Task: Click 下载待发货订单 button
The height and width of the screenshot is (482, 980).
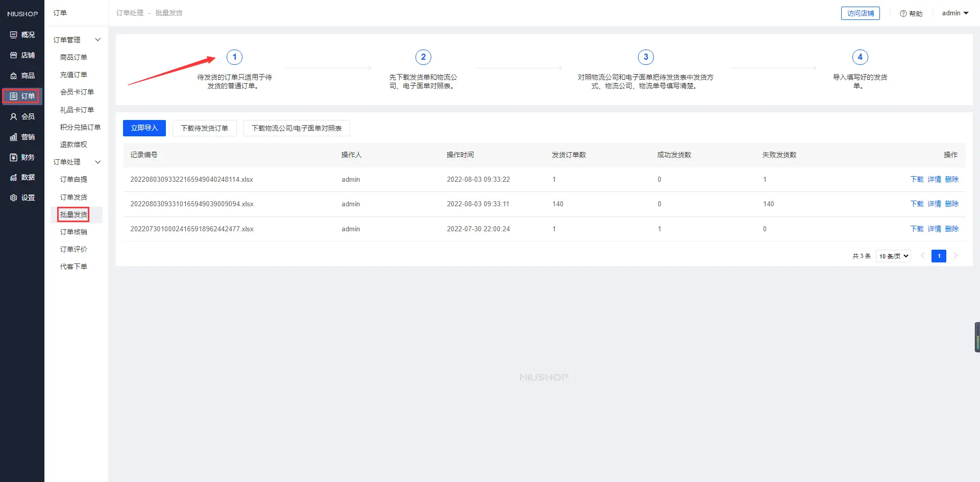Action: coord(204,128)
